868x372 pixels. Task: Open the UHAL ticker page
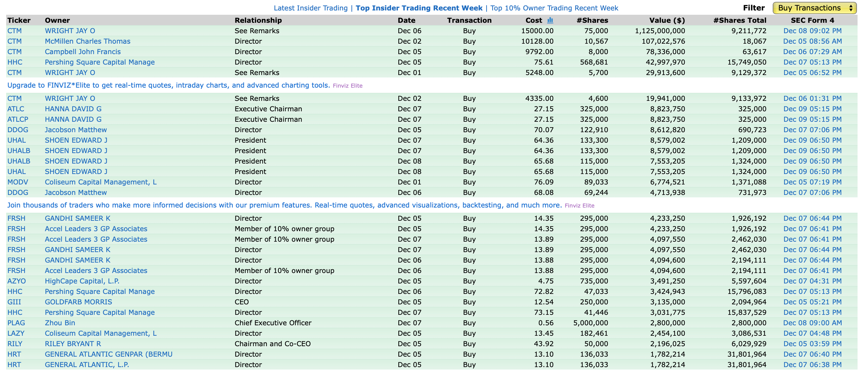pyautogui.click(x=16, y=140)
